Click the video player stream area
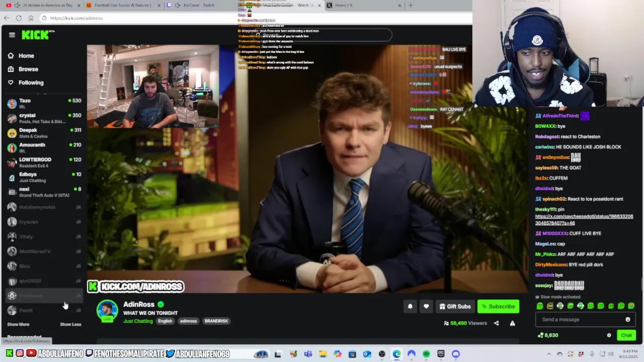 (307, 168)
